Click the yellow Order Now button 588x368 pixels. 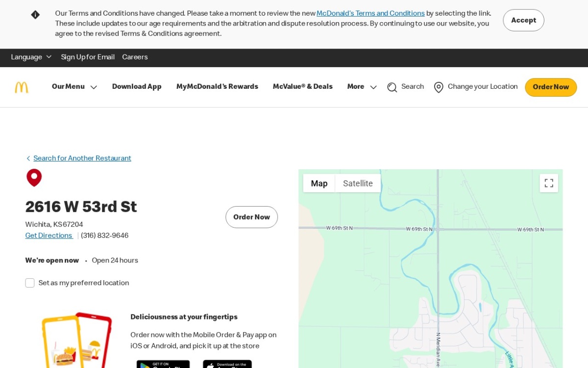coord(551,87)
